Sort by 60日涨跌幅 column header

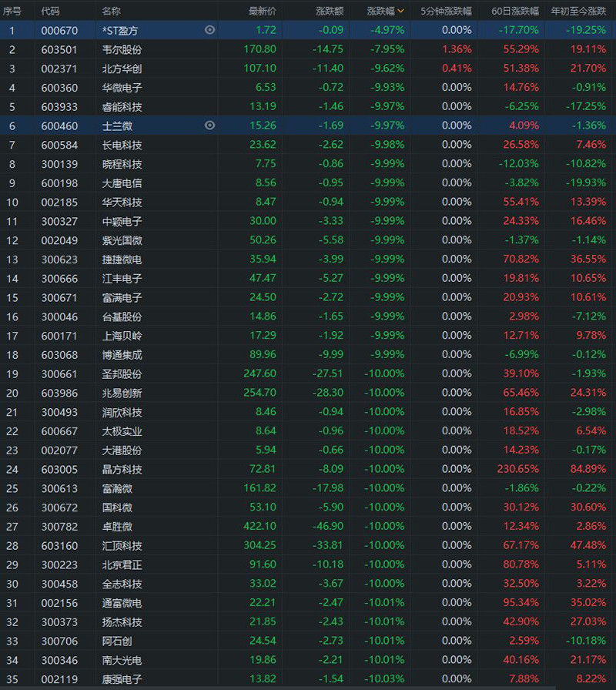tap(515, 11)
